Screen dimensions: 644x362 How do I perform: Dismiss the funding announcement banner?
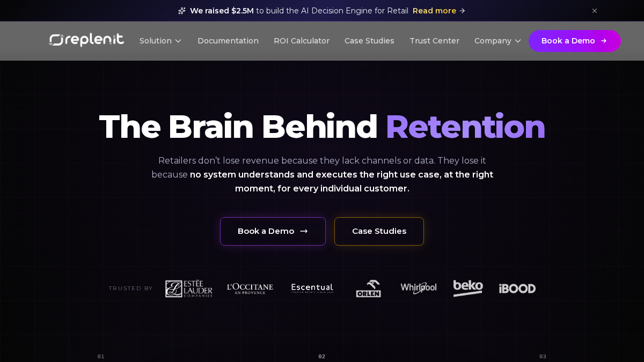pyautogui.click(x=595, y=11)
